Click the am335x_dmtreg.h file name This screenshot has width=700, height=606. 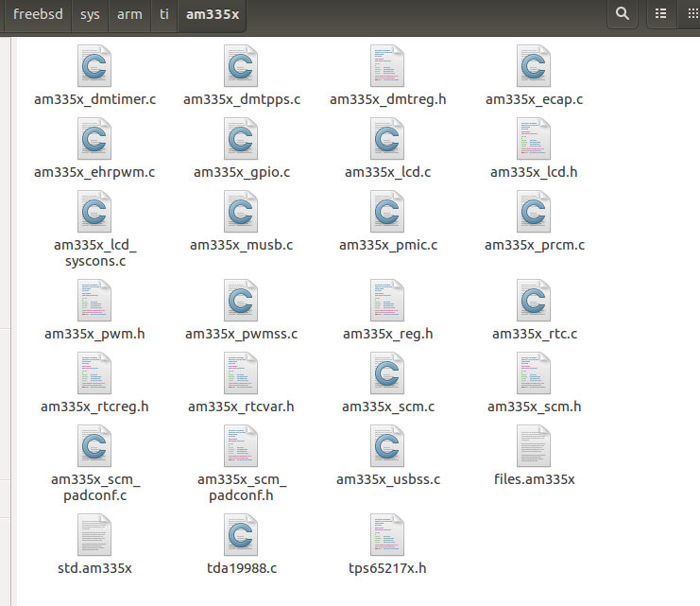point(388,99)
